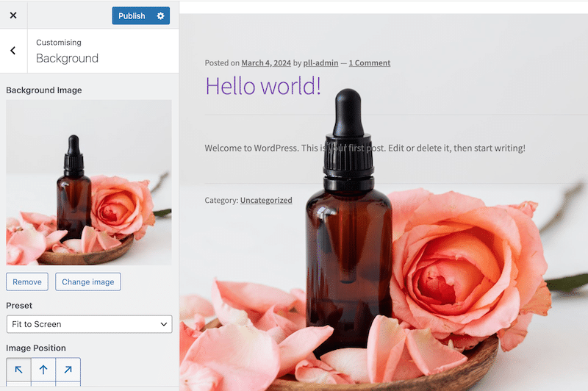Select top-left image position arrow
Screen dimensions: 588x391
point(18,370)
